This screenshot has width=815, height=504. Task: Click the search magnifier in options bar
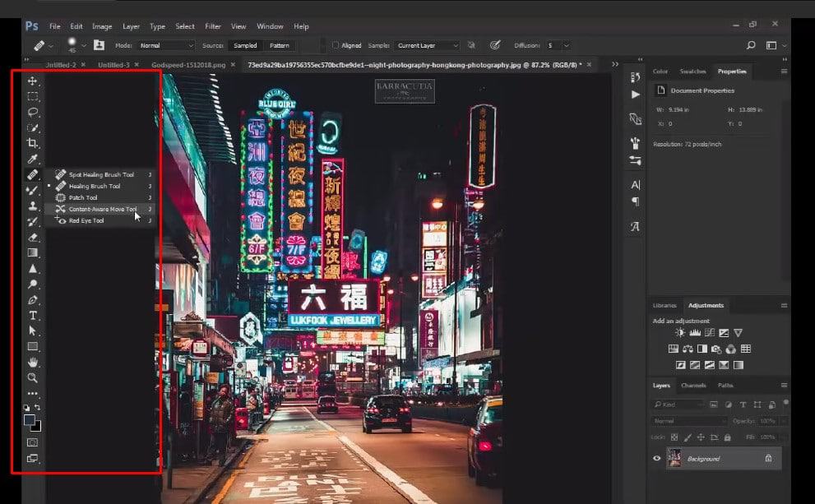coord(751,46)
